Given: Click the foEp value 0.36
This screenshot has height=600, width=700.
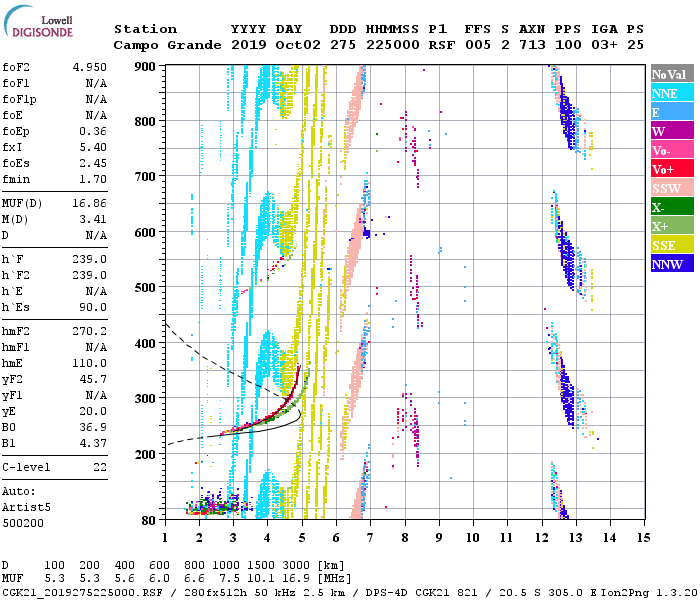Looking at the screenshot, I should 93,131.
